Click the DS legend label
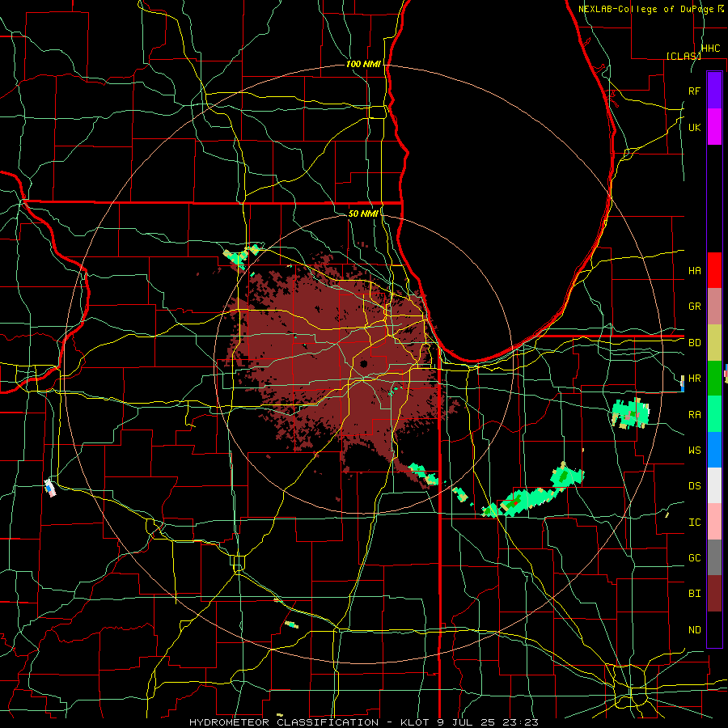 pos(694,485)
